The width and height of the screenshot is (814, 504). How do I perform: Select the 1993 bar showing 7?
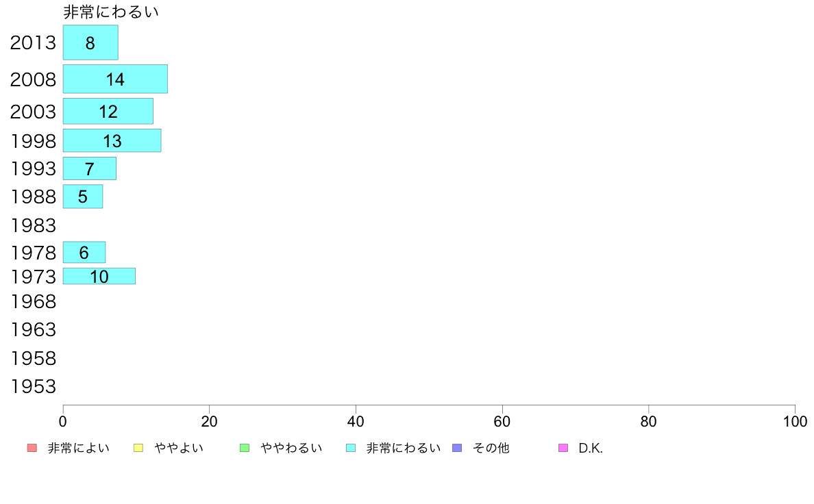[x=90, y=168]
